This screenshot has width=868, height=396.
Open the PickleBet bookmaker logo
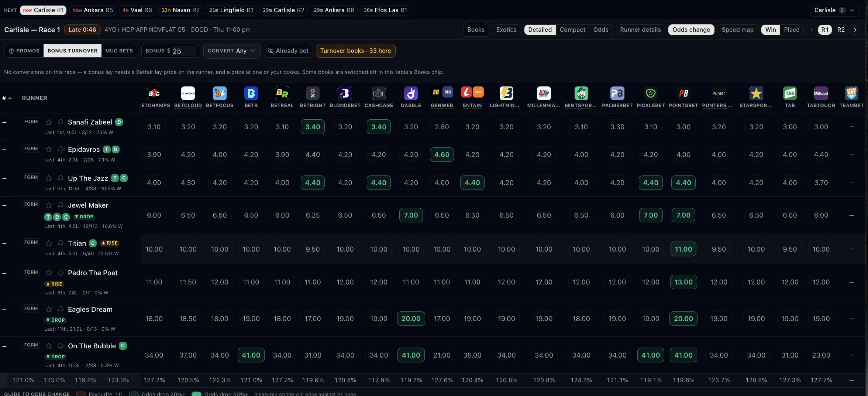(651, 93)
